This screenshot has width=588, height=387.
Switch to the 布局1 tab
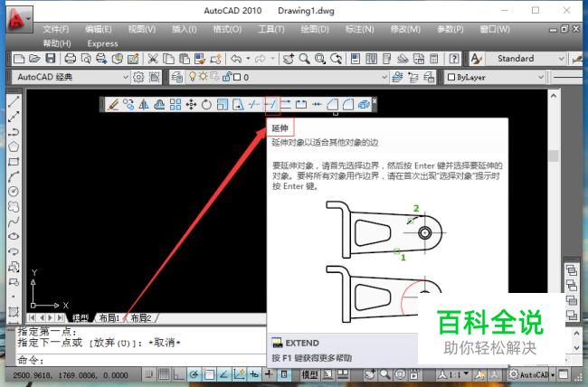click(109, 318)
